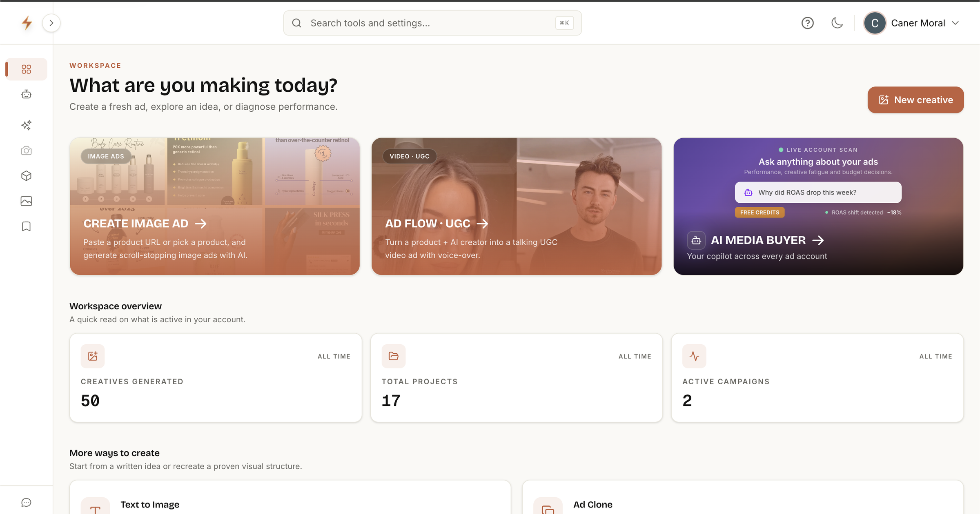This screenshot has width=980, height=514.
Task: Open the camera icon in sidebar
Action: (26, 151)
